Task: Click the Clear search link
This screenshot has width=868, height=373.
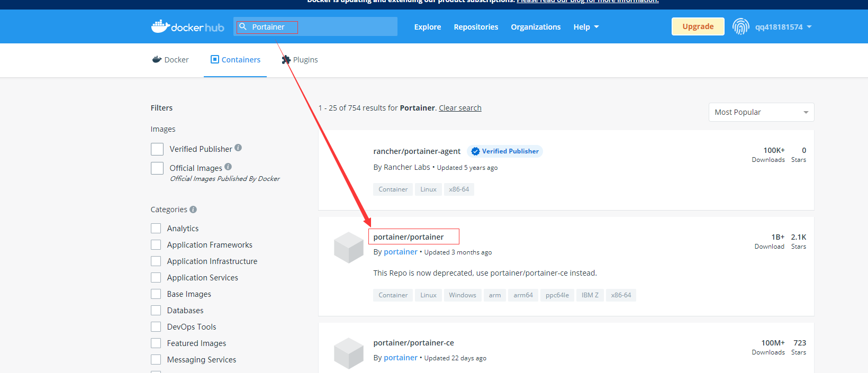Action: coord(460,108)
